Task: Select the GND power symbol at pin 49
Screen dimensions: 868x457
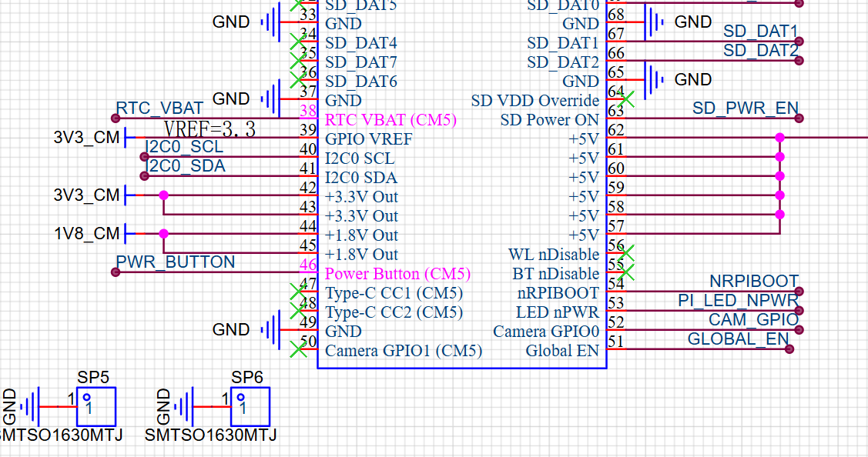Action: (x=270, y=330)
